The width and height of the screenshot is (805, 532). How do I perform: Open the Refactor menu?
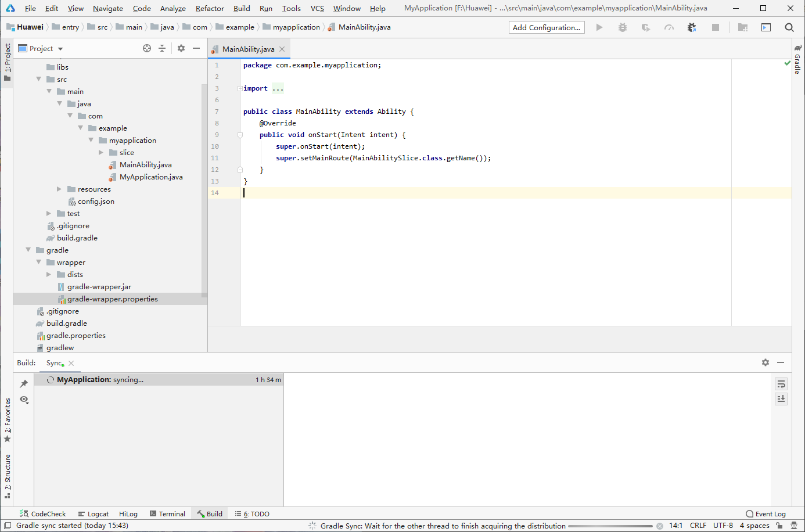coord(210,8)
